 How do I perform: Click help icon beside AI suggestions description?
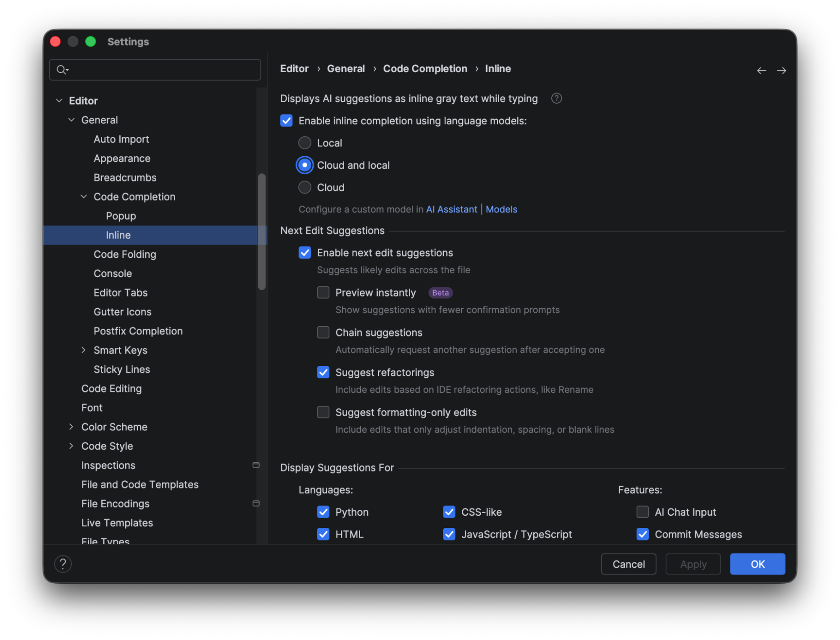click(556, 98)
